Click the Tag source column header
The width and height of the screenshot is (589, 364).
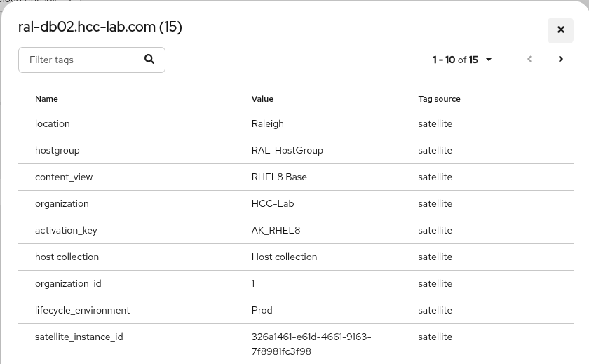click(439, 99)
